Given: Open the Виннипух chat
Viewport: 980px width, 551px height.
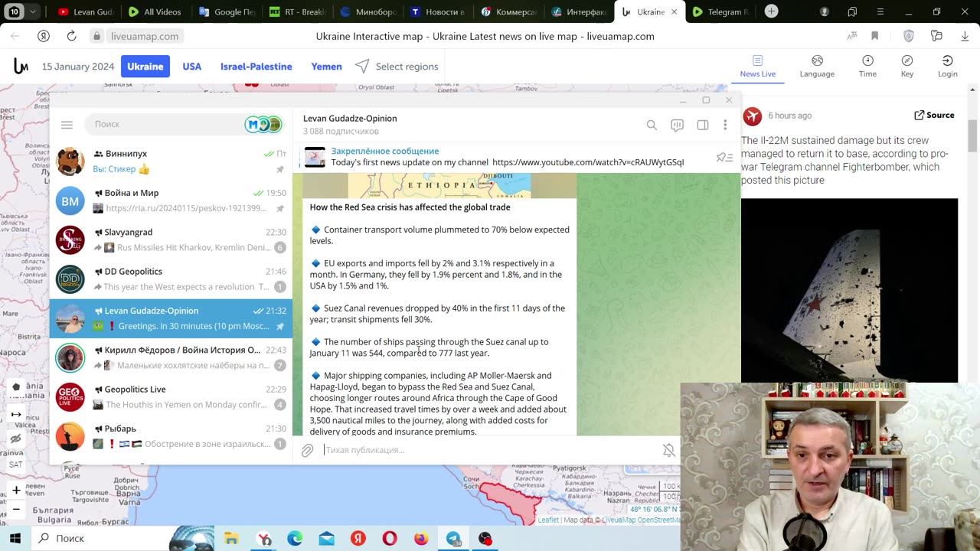Looking at the screenshot, I should [171, 161].
